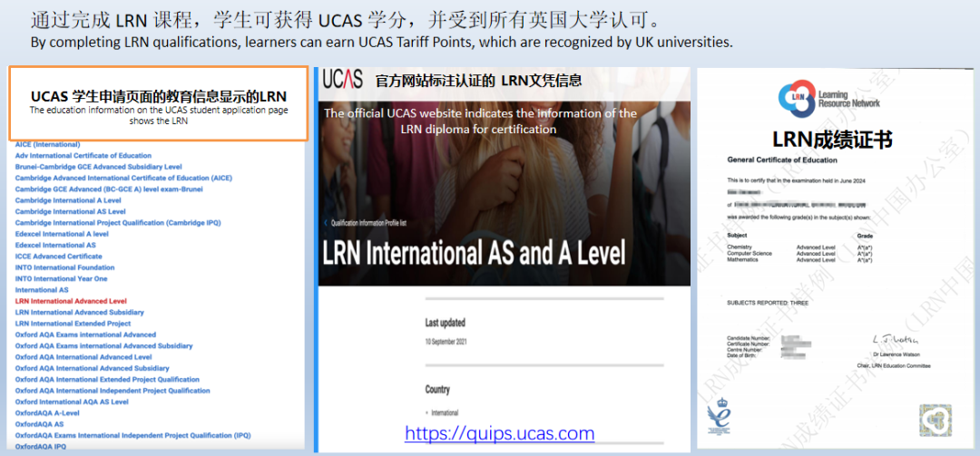Select ICCE Advanced Certificate
Image resolution: width=980 pixels, height=456 pixels.
coord(59,257)
